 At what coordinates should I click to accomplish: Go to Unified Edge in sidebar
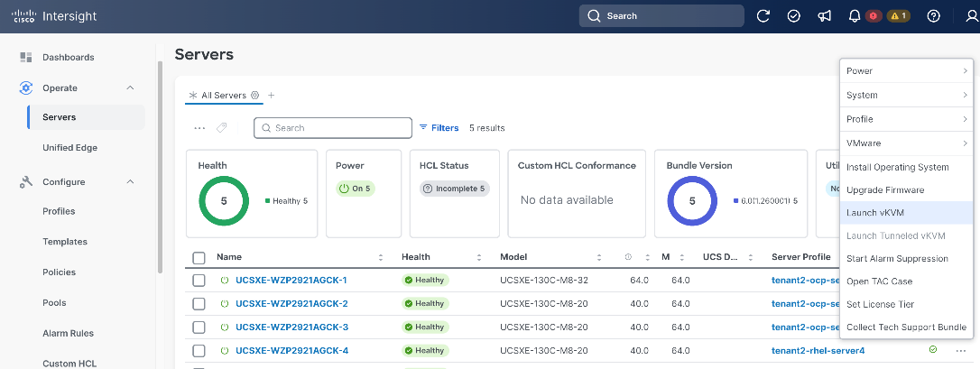(70, 148)
